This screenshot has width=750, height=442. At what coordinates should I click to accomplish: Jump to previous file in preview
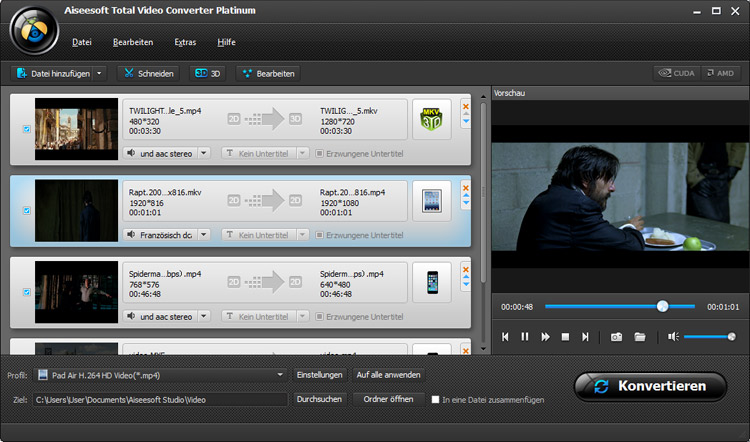[505, 337]
